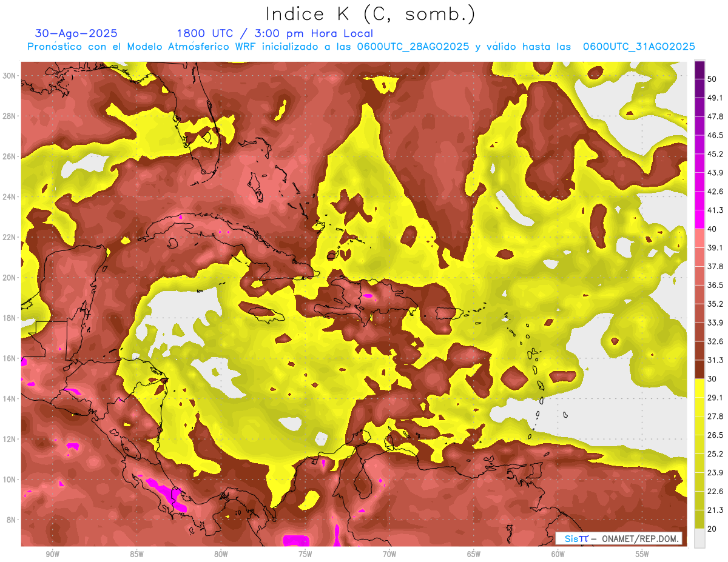The image size is (728, 562).
Task: Click the "41.3" colorbar value
Action: [x=715, y=210]
